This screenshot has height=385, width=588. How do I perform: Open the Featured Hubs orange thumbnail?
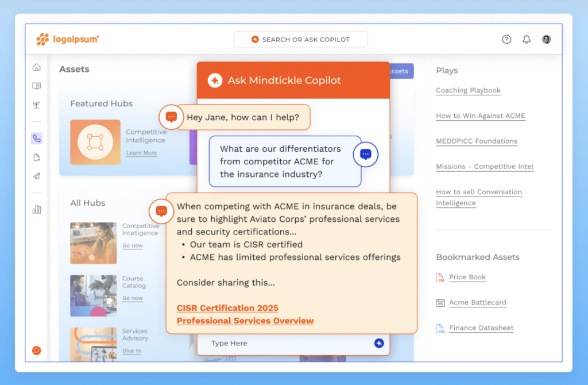click(x=95, y=142)
